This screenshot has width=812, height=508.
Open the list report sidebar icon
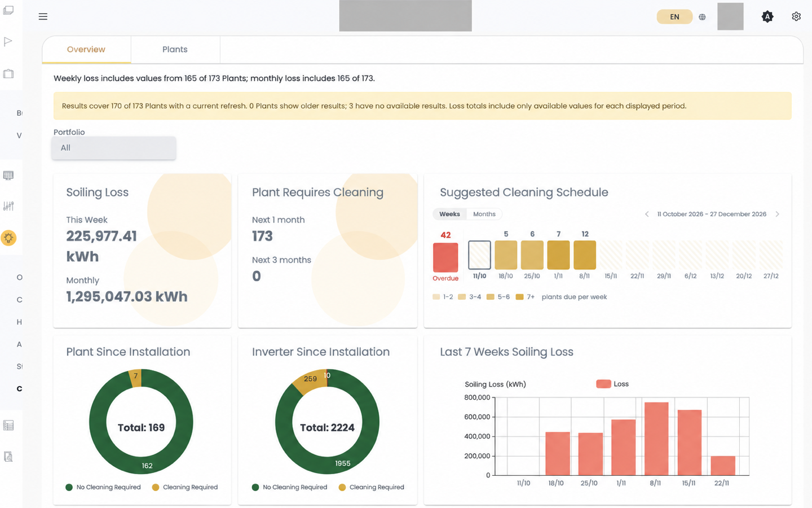pyautogui.click(x=8, y=426)
